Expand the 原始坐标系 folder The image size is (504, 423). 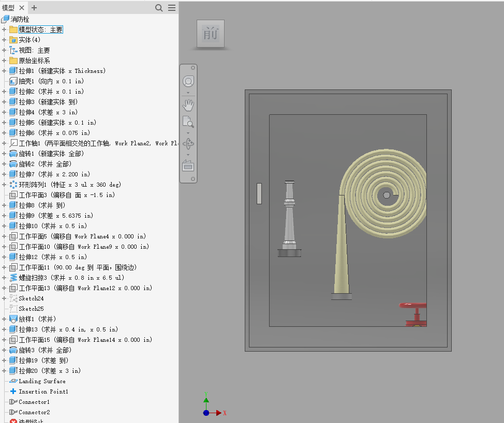click(4, 61)
